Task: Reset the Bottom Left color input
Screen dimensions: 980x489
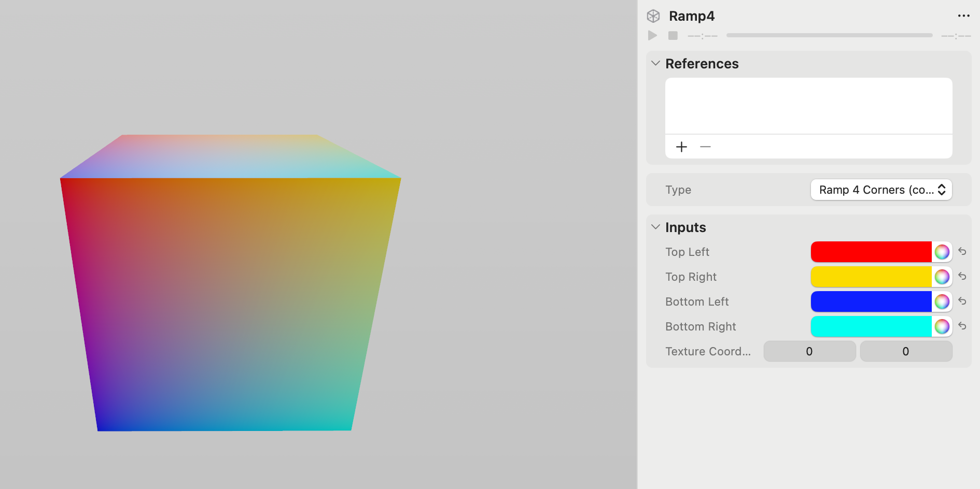Action: click(x=962, y=301)
